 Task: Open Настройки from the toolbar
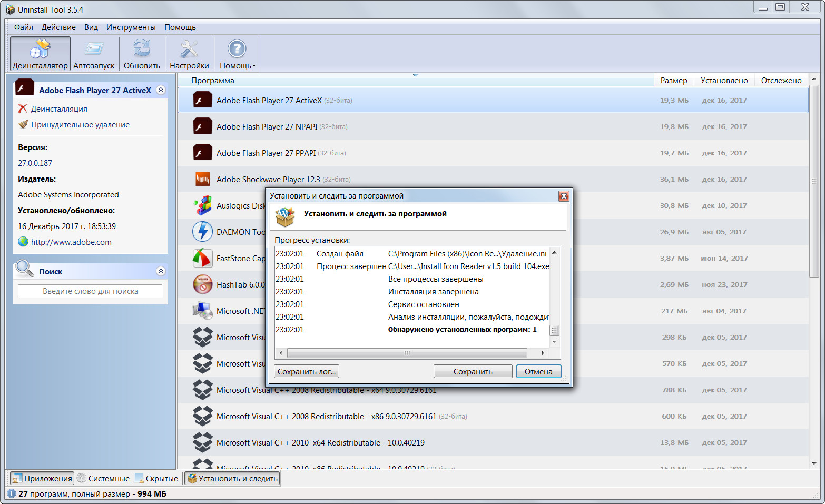tap(189, 54)
